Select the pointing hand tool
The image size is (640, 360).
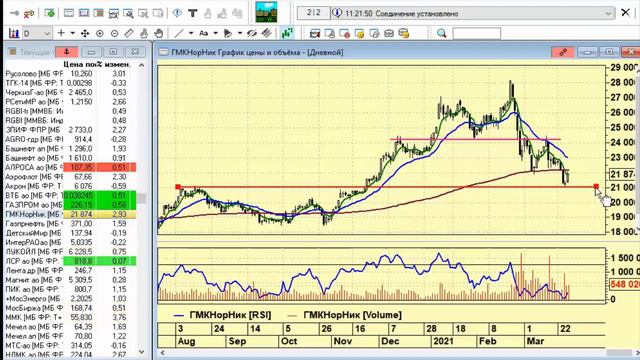[144, 33]
